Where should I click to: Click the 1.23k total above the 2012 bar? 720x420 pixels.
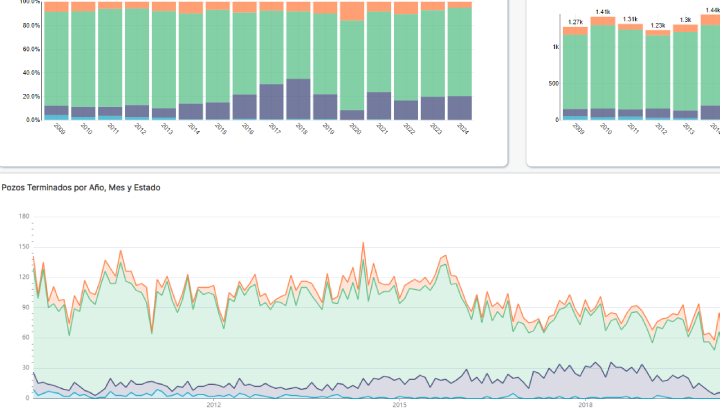(x=658, y=26)
